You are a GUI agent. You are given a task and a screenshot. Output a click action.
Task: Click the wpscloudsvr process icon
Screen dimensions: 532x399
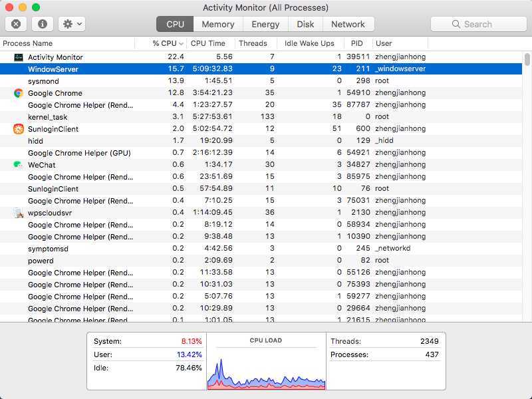(19, 213)
